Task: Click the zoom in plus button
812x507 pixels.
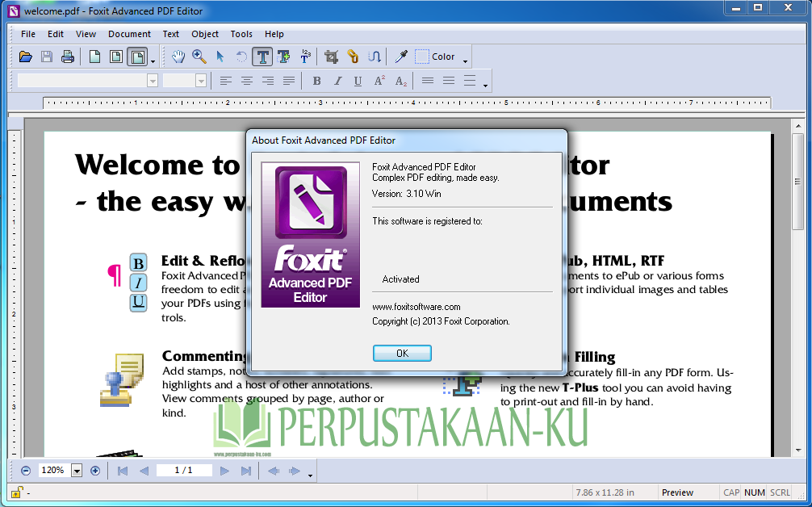Action: (94, 471)
